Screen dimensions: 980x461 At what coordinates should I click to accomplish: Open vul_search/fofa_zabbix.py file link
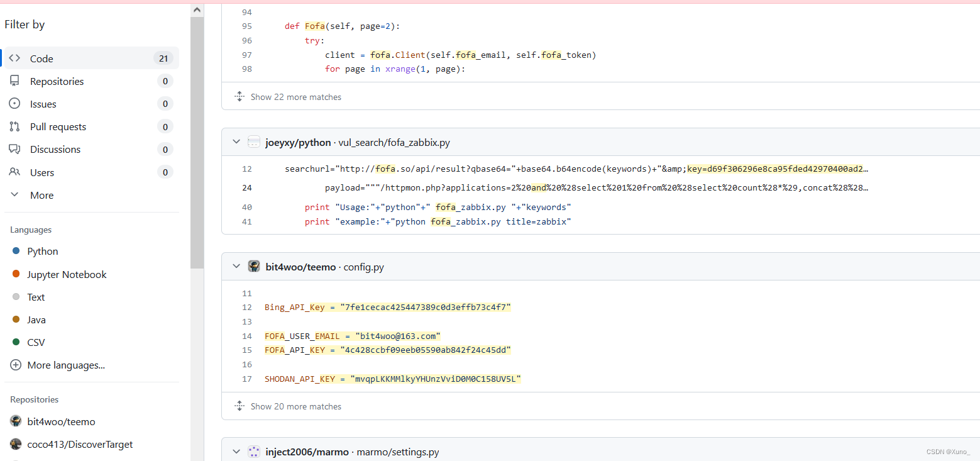[x=394, y=142]
